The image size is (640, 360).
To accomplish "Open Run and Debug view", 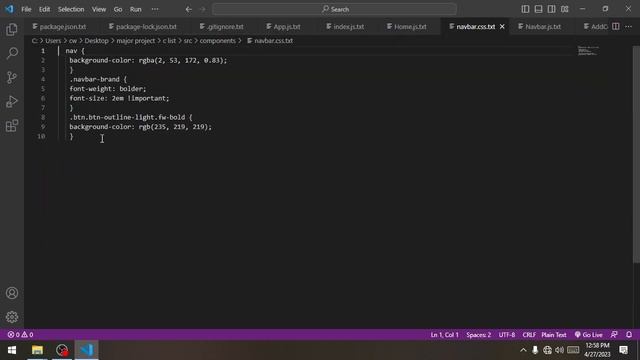I will tap(12, 101).
